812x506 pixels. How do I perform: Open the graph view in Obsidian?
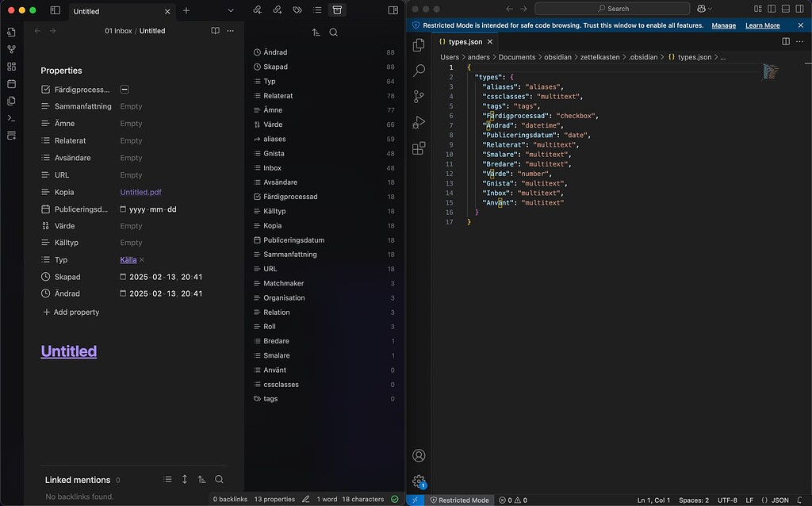[10, 49]
